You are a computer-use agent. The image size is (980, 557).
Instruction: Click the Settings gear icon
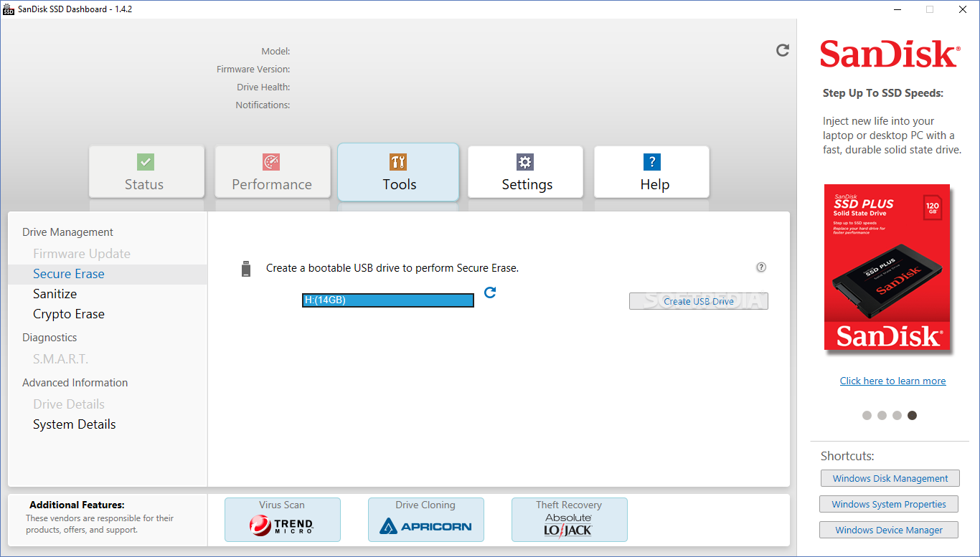click(525, 161)
